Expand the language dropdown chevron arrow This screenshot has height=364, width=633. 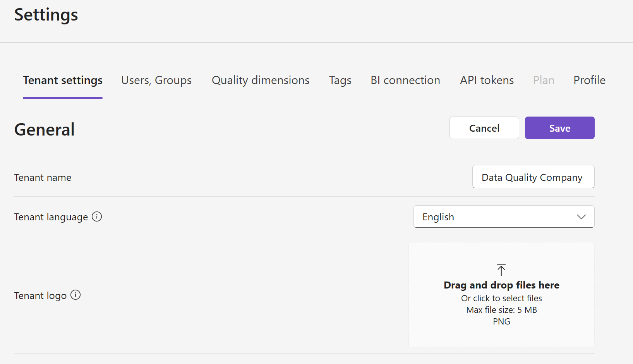pos(581,217)
